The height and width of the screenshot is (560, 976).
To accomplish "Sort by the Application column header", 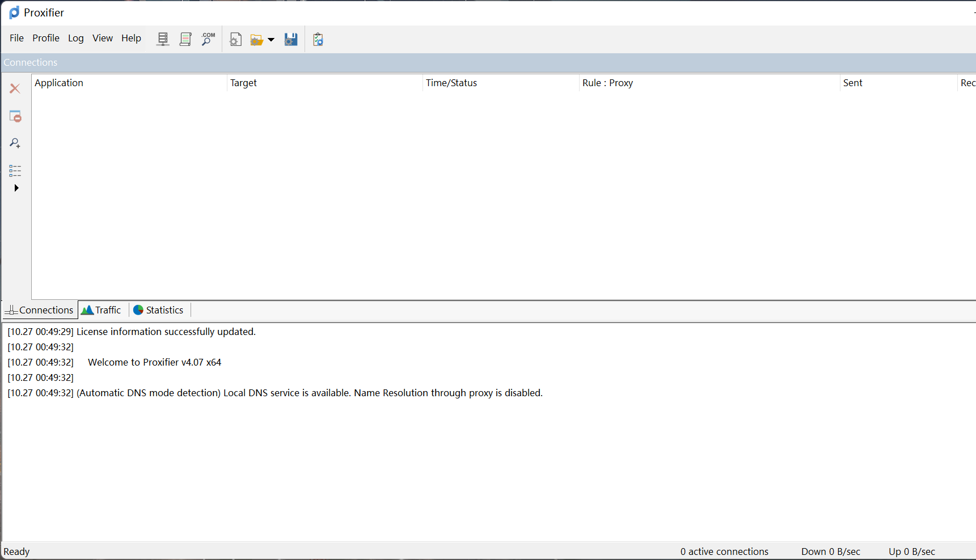I will pos(129,83).
